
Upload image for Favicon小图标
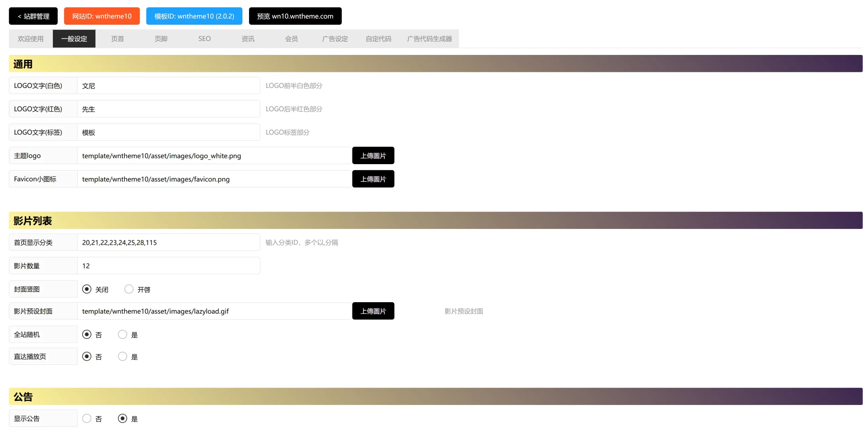tap(373, 179)
